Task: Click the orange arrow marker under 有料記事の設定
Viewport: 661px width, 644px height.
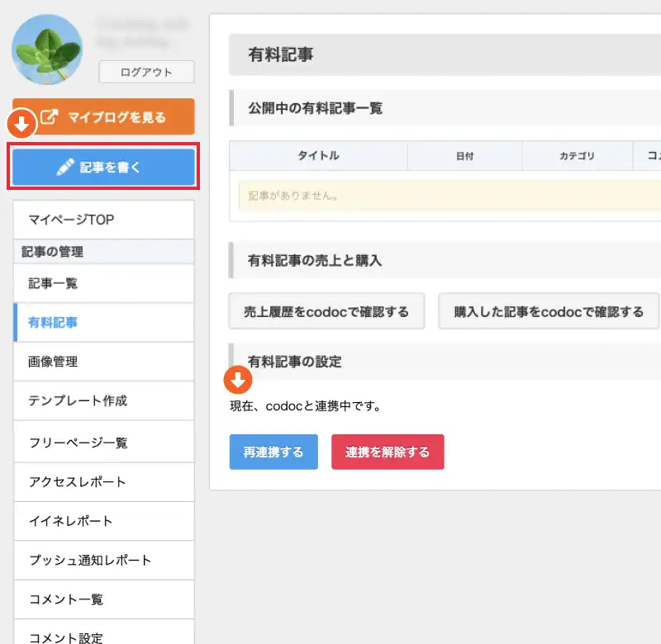Action: pyautogui.click(x=238, y=380)
